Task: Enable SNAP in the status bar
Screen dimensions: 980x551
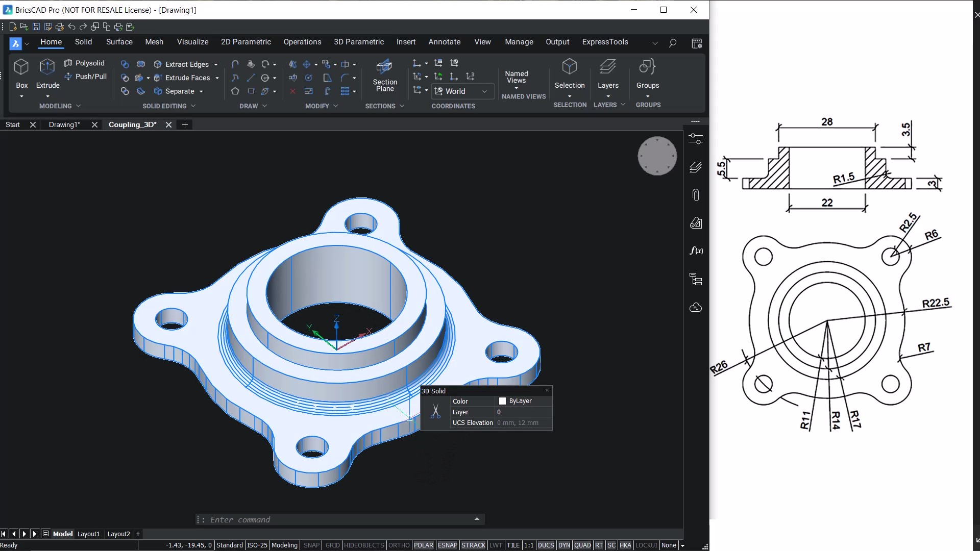Action: (311, 545)
